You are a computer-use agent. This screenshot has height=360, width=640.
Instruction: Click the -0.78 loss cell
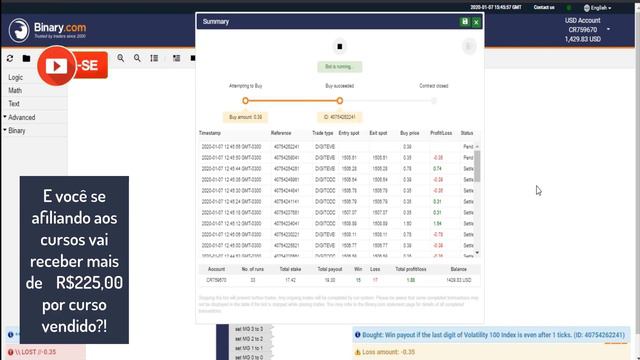pos(438,235)
